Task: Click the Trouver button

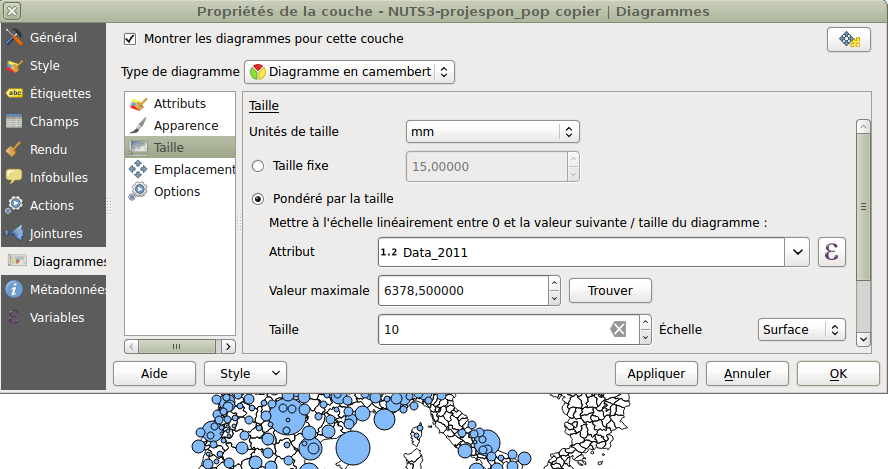Action: coord(610,291)
